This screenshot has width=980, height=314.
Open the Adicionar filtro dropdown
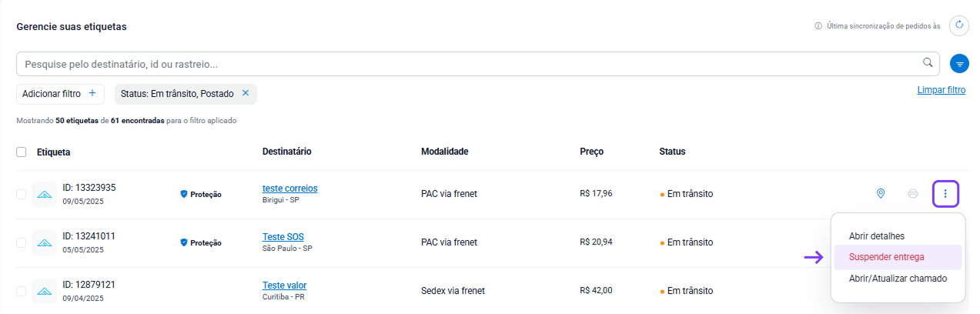pos(59,94)
